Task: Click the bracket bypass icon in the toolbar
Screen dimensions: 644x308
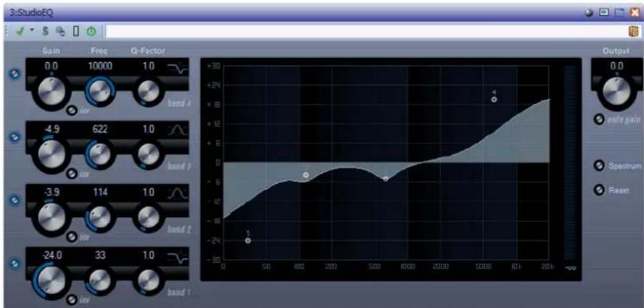Action: tap(75, 32)
